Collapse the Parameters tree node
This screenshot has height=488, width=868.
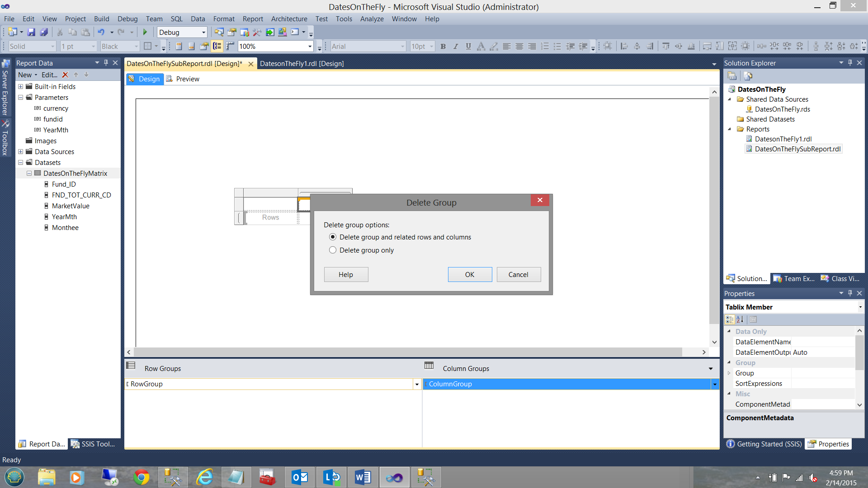[20, 97]
